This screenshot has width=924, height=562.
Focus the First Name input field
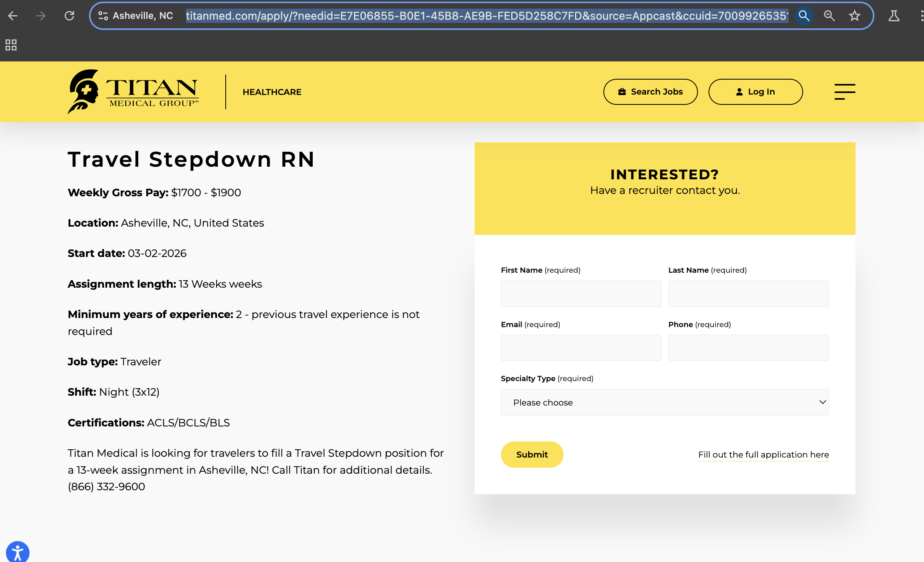point(581,294)
